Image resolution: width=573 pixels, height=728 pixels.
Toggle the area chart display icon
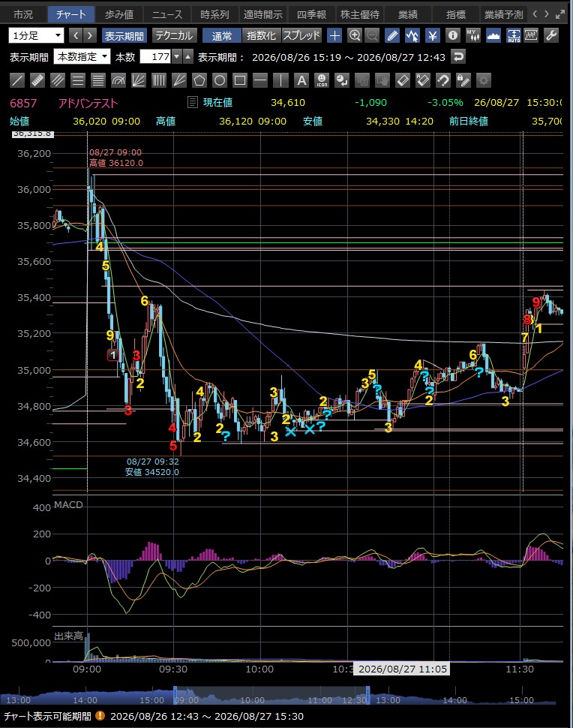(493, 35)
